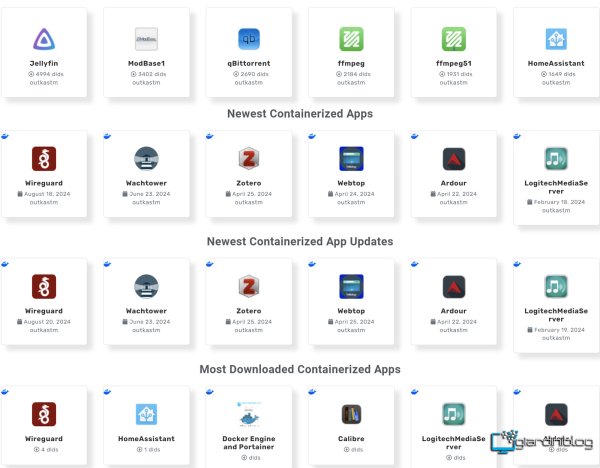Click Docker badge on Docker Engine and Portainer card
Viewport: 600px width, 468px height.
pos(209,392)
